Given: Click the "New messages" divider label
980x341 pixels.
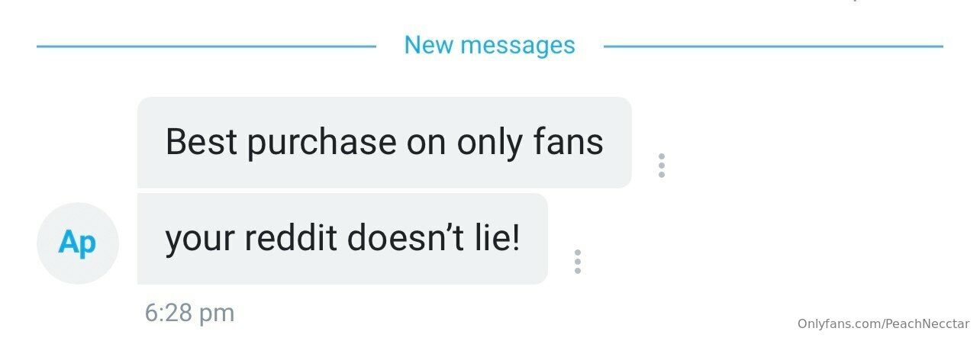Looking at the screenshot, I should point(489,45).
